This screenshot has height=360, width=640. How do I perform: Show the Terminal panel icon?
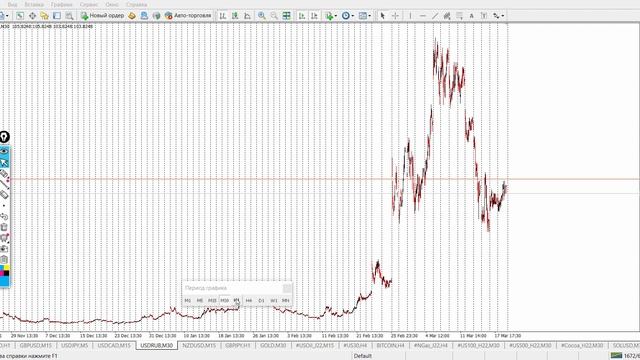57,16
